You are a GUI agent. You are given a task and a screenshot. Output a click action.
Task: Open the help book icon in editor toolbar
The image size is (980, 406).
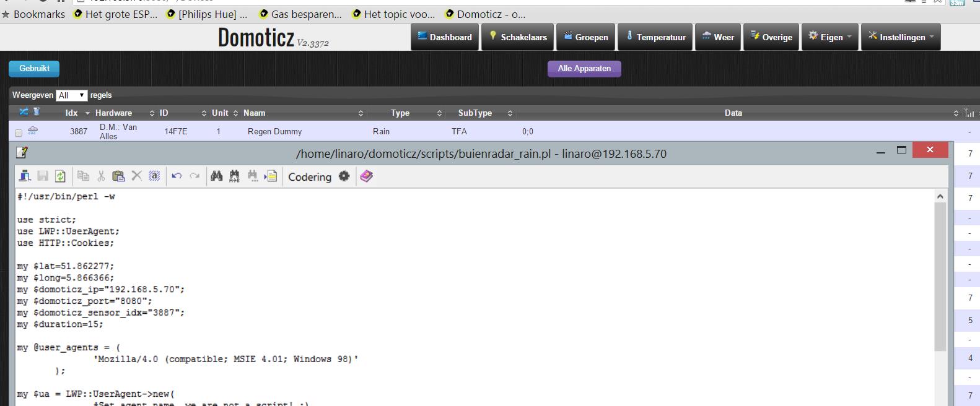click(367, 176)
